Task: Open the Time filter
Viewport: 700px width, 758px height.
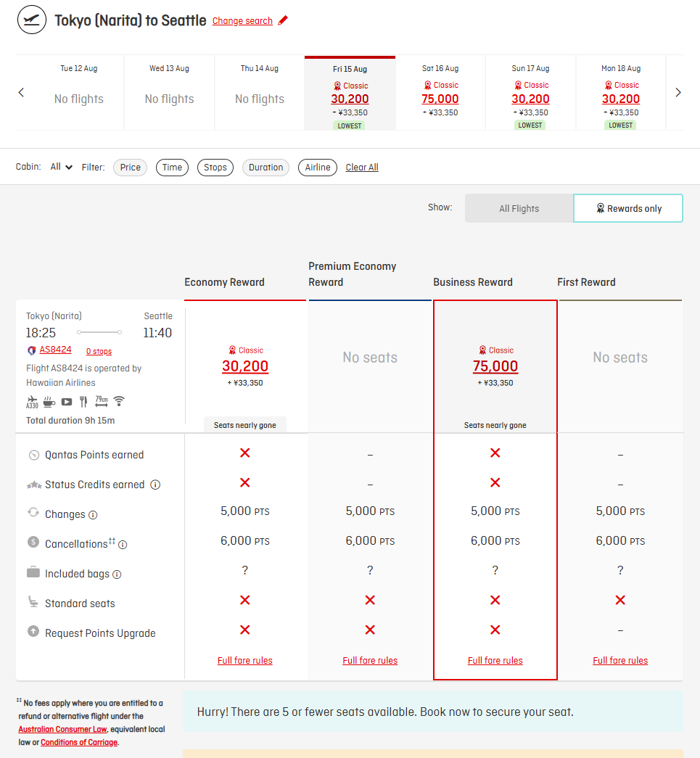Action: [x=172, y=168]
